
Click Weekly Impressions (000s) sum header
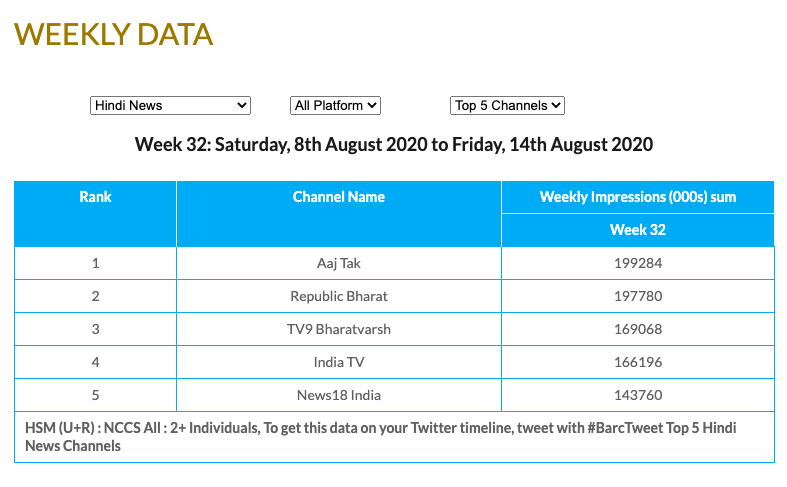point(637,197)
